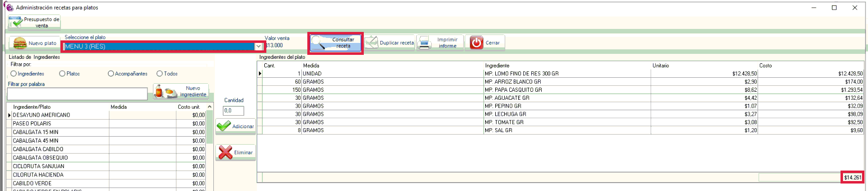
Task: Click the Valor venta $13.000 value
Action: (x=274, y=45)
